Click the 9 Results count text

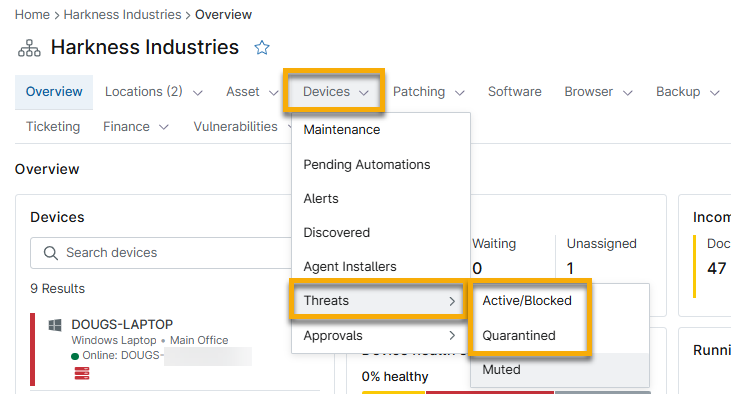click(57, 289)
